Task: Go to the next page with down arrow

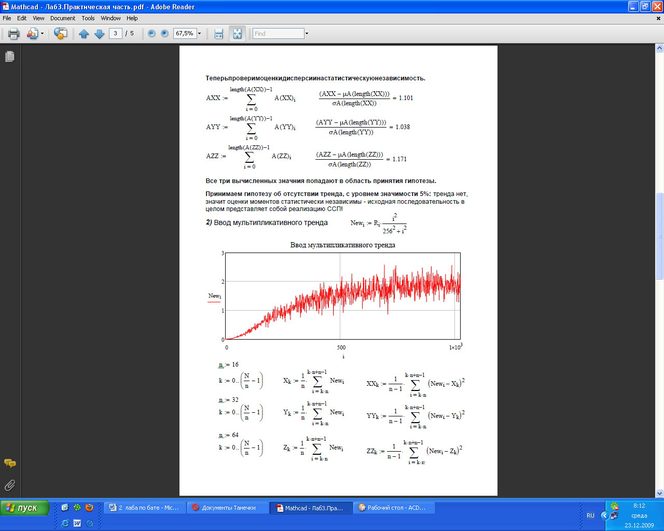Action: point(99,33)
